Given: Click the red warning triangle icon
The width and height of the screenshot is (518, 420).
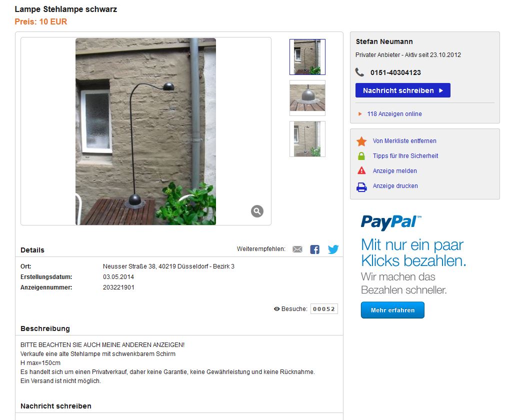Looking at the screenshot, I should point(361,171).
